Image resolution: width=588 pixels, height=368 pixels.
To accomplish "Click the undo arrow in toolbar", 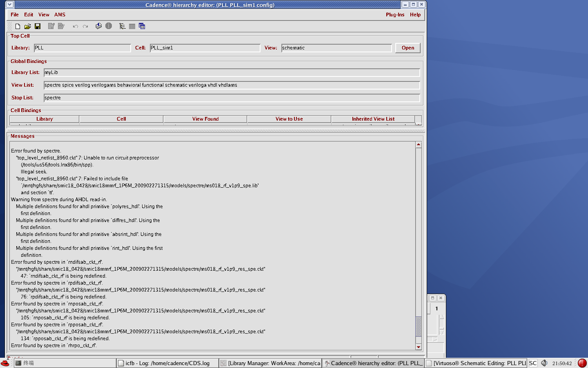I will (76, 26).
